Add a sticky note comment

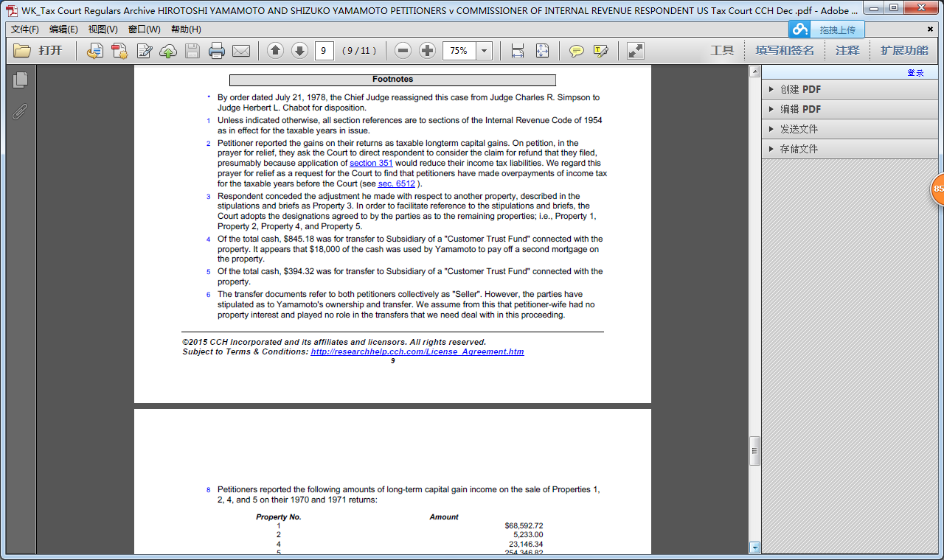pos(577,51)
